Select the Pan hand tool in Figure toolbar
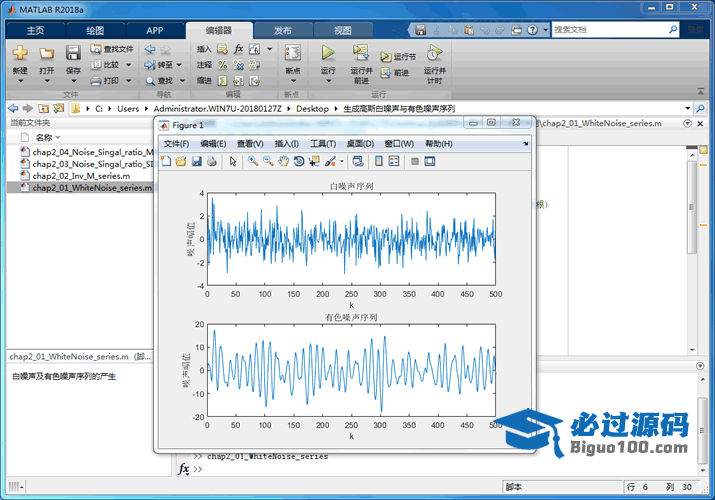The image size is (715, 500). (x=283, y=161)
